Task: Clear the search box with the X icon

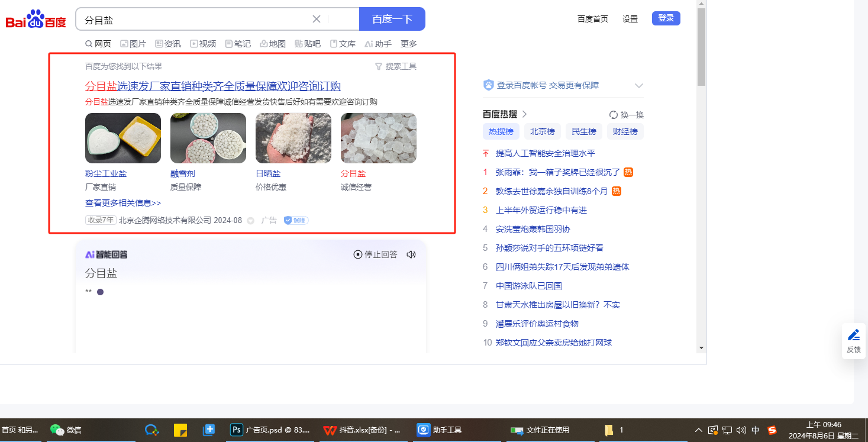Action: (x=317, y=19)
